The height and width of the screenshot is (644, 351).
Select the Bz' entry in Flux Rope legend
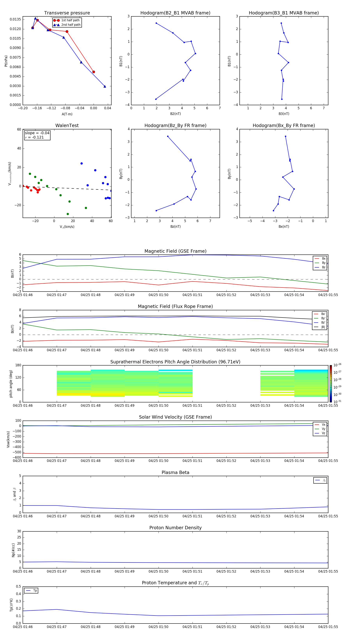(320, 323)
